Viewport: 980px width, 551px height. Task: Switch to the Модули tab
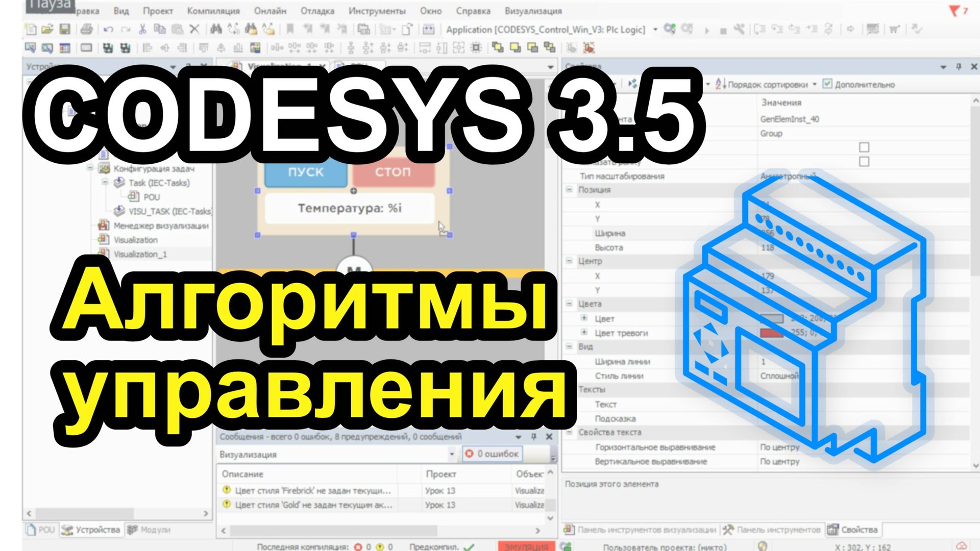point(149,530)
